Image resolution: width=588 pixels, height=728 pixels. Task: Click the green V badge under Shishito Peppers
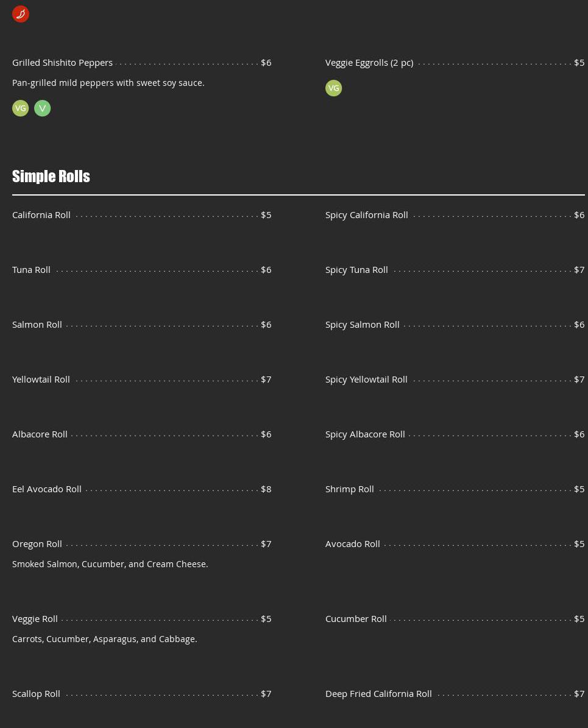(x=42, y=108)
